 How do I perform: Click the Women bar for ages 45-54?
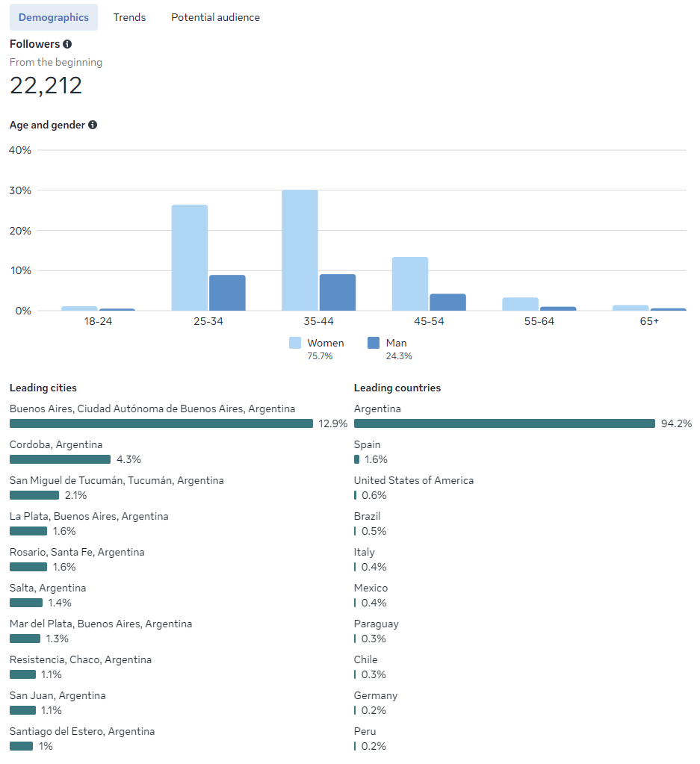tap(410, 284)
